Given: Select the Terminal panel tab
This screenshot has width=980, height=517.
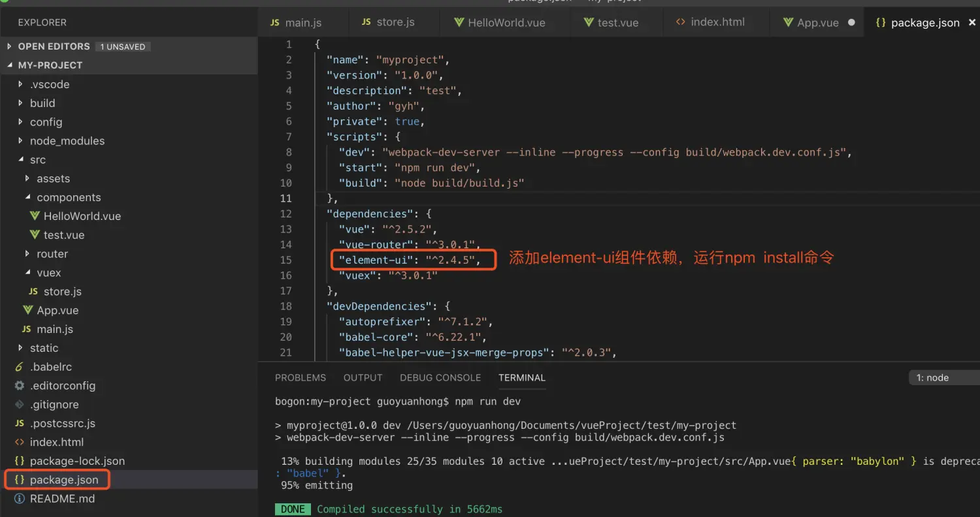Looking at the screenshot, I should coord(522,378).
